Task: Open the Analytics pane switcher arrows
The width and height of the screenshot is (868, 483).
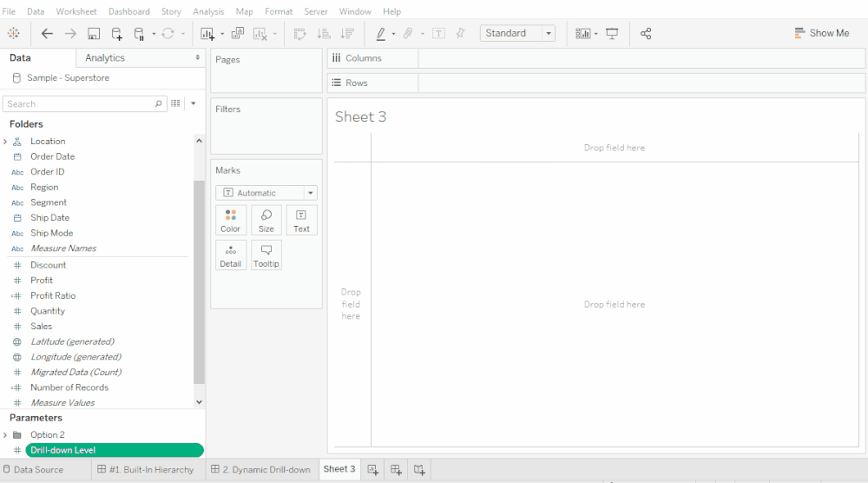Action: point(198,57)
